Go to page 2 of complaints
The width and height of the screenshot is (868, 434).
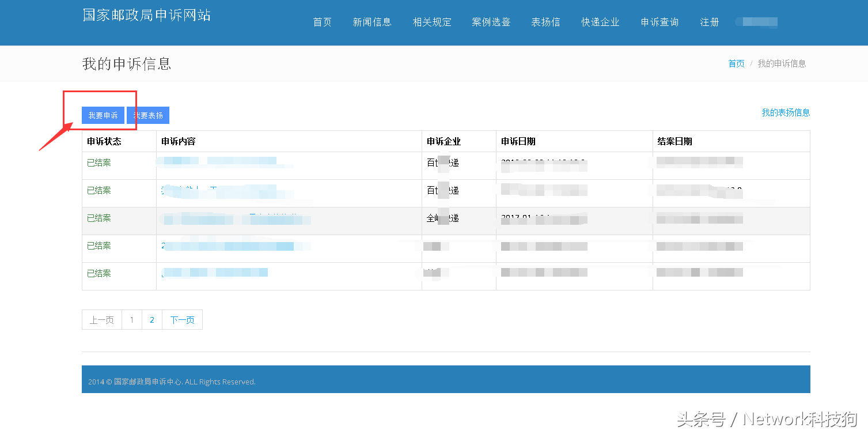pyautogui.click(x=151, y=319)
